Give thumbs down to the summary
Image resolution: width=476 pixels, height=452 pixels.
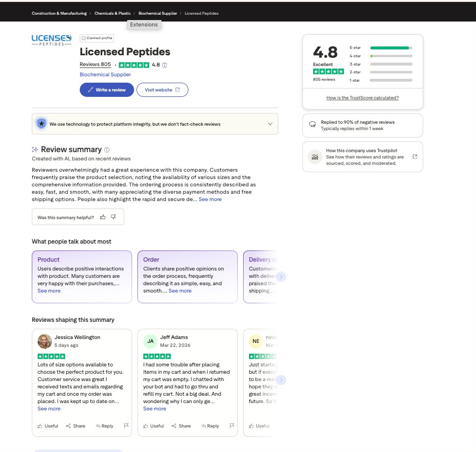point(113,217)
